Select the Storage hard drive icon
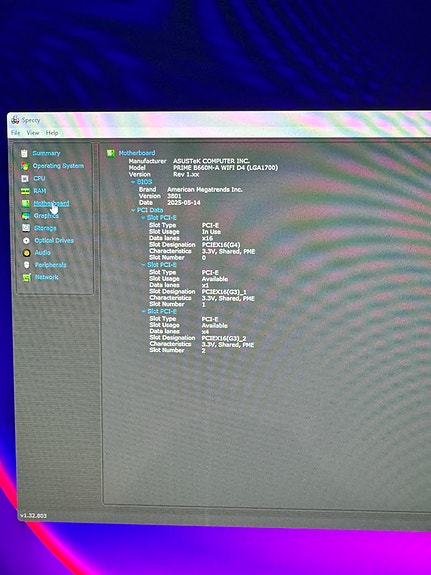Screen dimensions: 431x575 [x=26, y=228]
